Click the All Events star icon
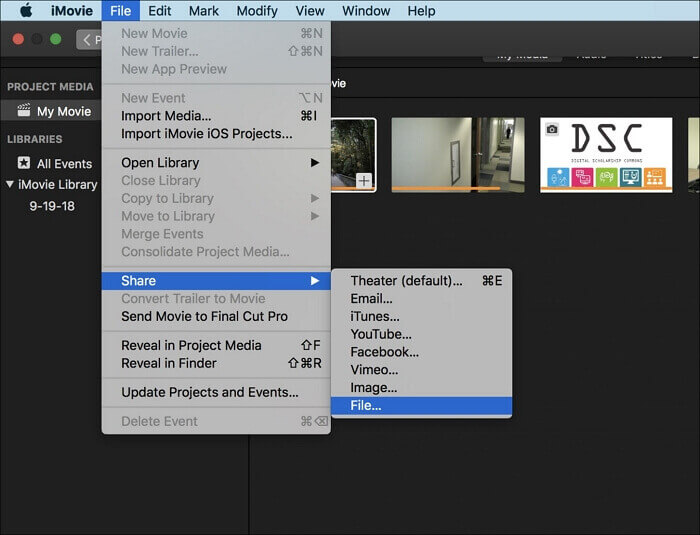This screenshot has height=535, width=700. [23, 163]
